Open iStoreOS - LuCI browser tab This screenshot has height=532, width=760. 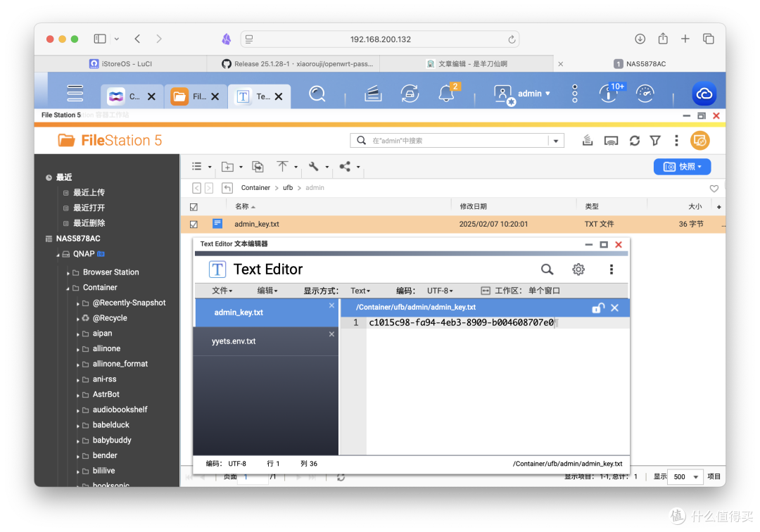click(121, 63)
